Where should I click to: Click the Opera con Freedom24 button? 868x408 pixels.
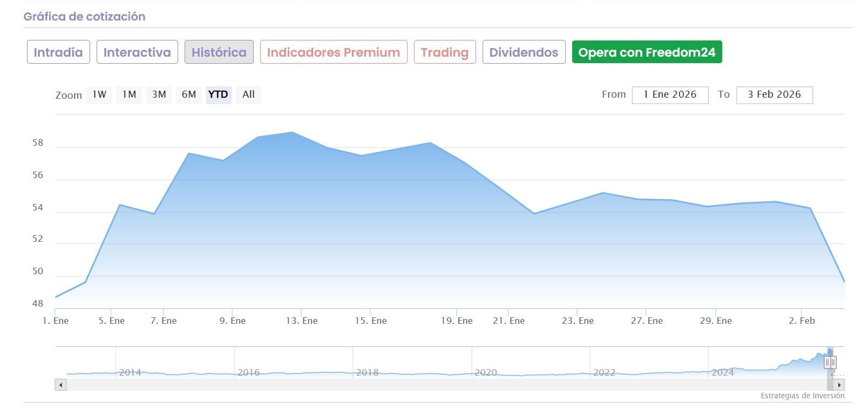pyautogui.click(x=647, y=52)
